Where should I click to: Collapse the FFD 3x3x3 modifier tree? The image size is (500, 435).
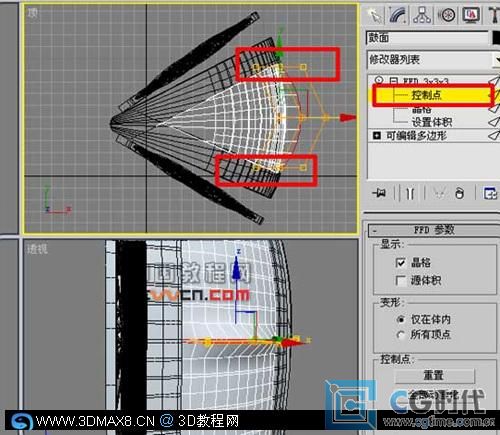click(394, 81)
